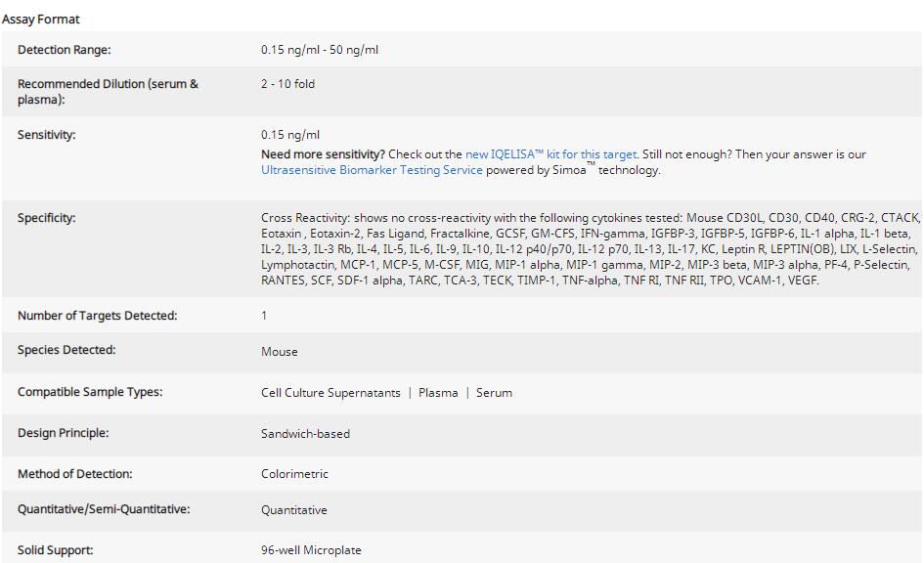Open Ultrasensitive Biomarker Testing Service link
The width and height of the screenshot is (924, 563).
coord(372,170)
